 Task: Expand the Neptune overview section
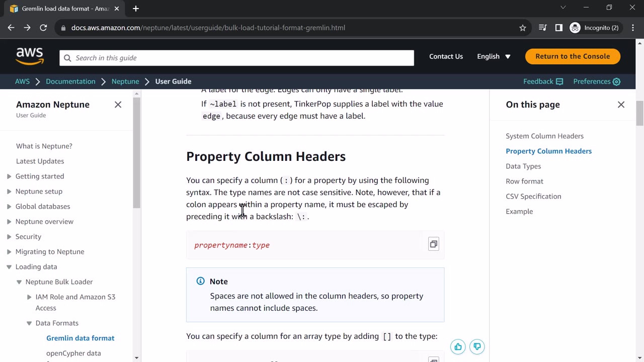[x=9, y=221]
